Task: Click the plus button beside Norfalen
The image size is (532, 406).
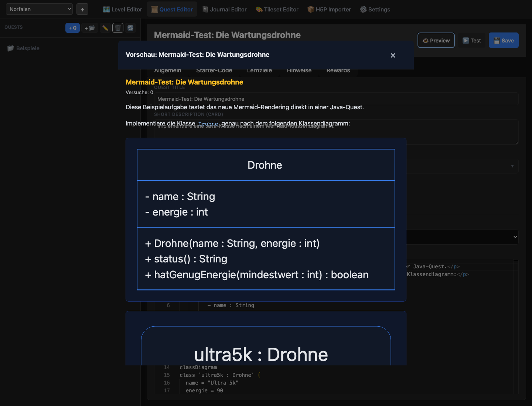Action: (x=82, y=10)
